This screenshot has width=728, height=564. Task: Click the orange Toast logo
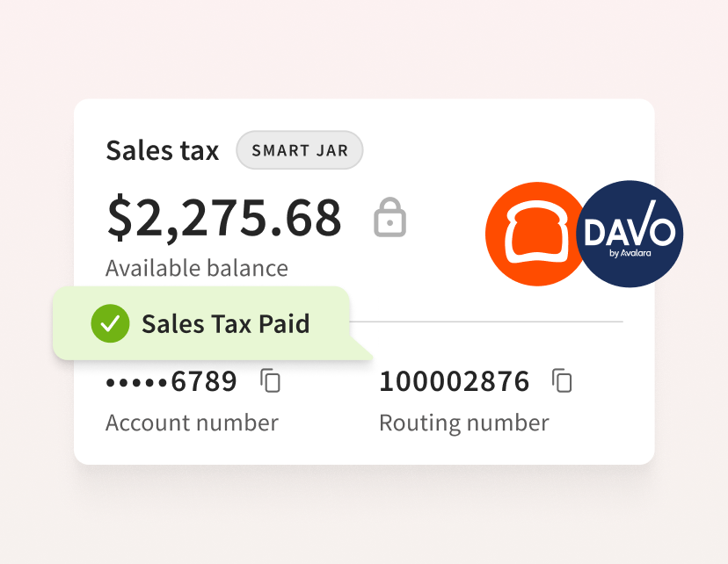coord(536,234)
